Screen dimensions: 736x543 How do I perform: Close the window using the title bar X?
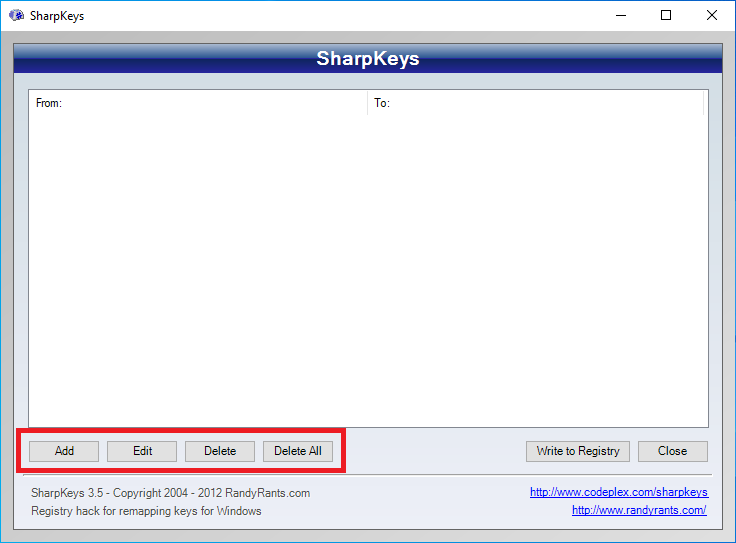point(712,16)
